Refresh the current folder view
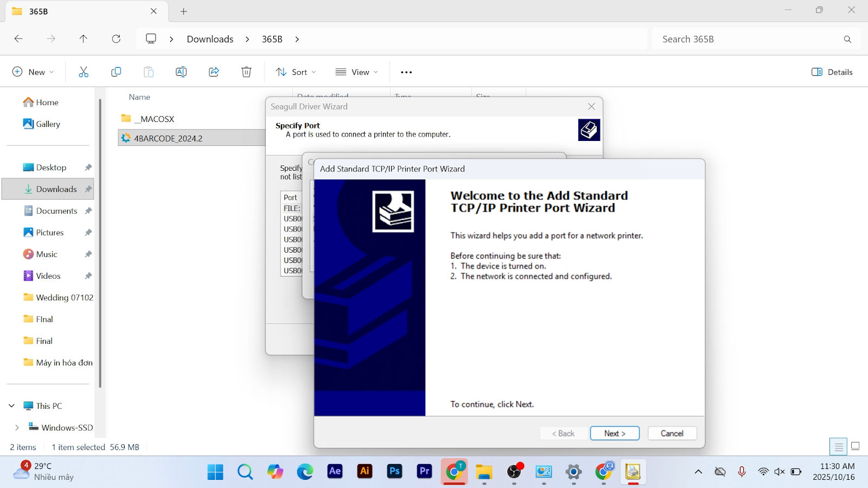Screen dimensions: 868x488 click(x=116, y=39)
